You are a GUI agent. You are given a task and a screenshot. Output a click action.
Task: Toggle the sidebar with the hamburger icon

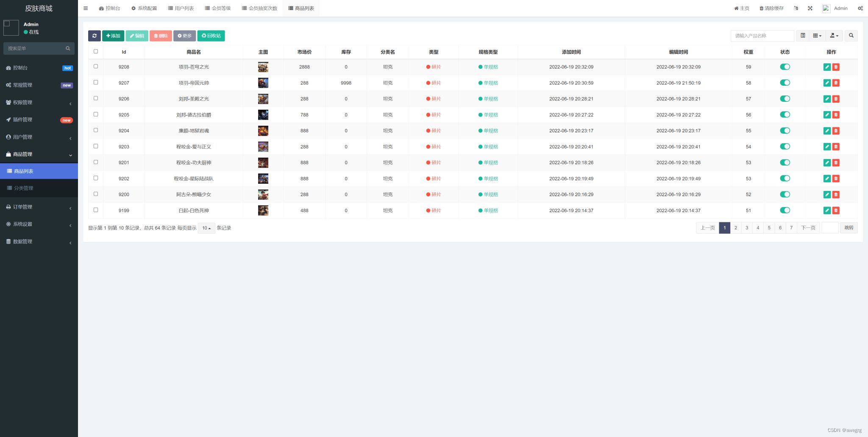pyautogui.click(x=86, y=8)
